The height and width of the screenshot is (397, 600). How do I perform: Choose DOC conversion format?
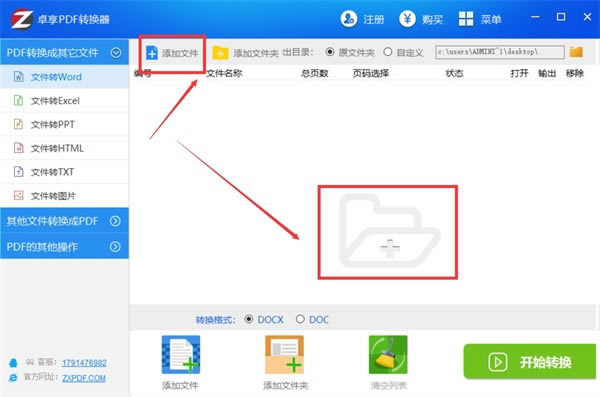(312, 319)
